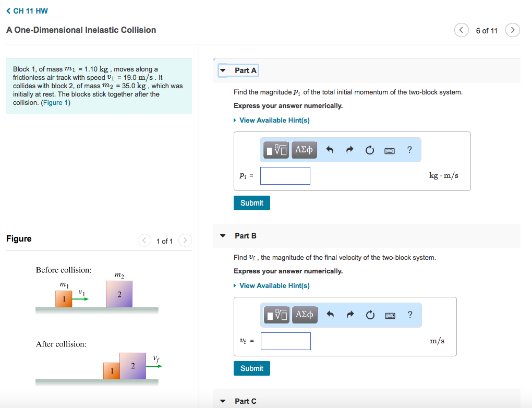The image size is (532, 408).
Task: Open help question mark in Part A
Action: click(409, 150)
